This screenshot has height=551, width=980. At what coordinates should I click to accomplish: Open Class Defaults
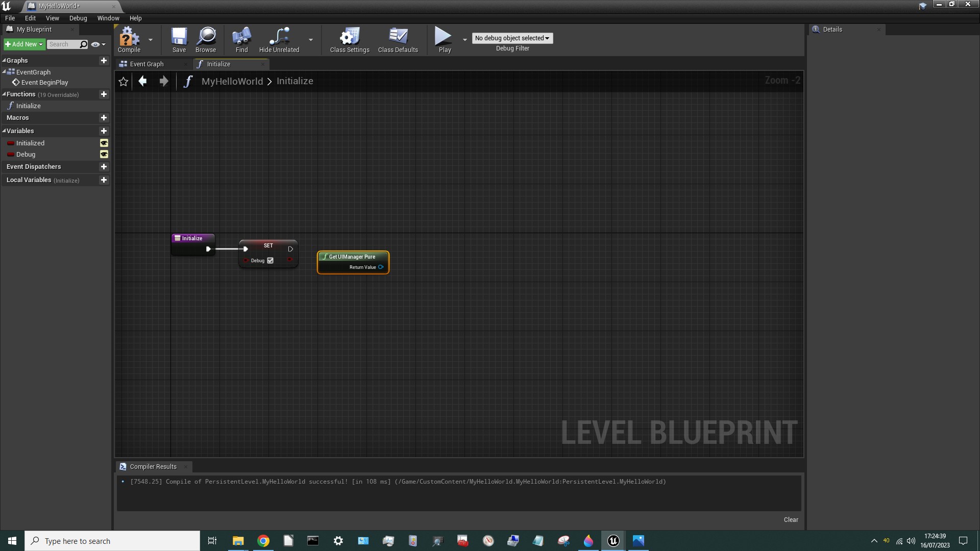click(398, 40)
